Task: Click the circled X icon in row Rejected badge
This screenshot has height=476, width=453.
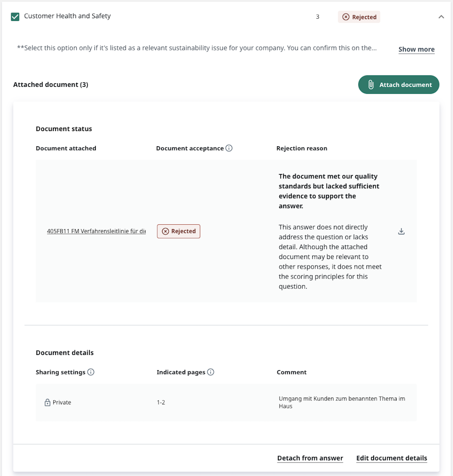Action: [x=165, y=231]
